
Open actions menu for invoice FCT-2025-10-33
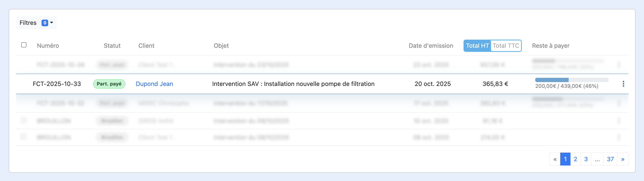point(624,84)
